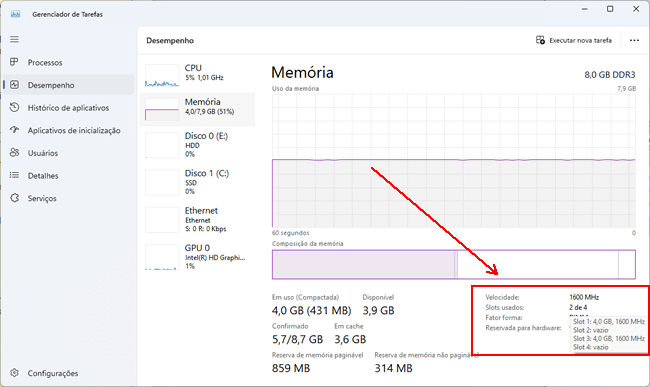Open the Detalhes list icon

click(15, 175)
